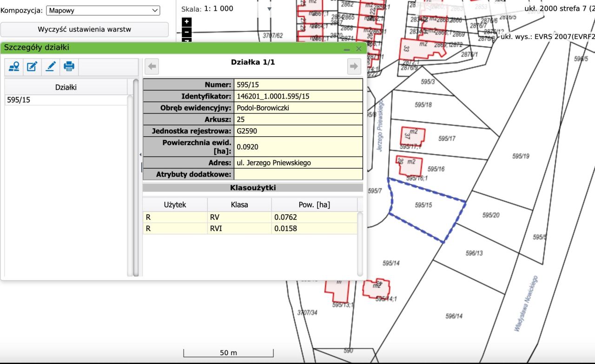Collapse the left parcel list splitter

coord(140,154)
